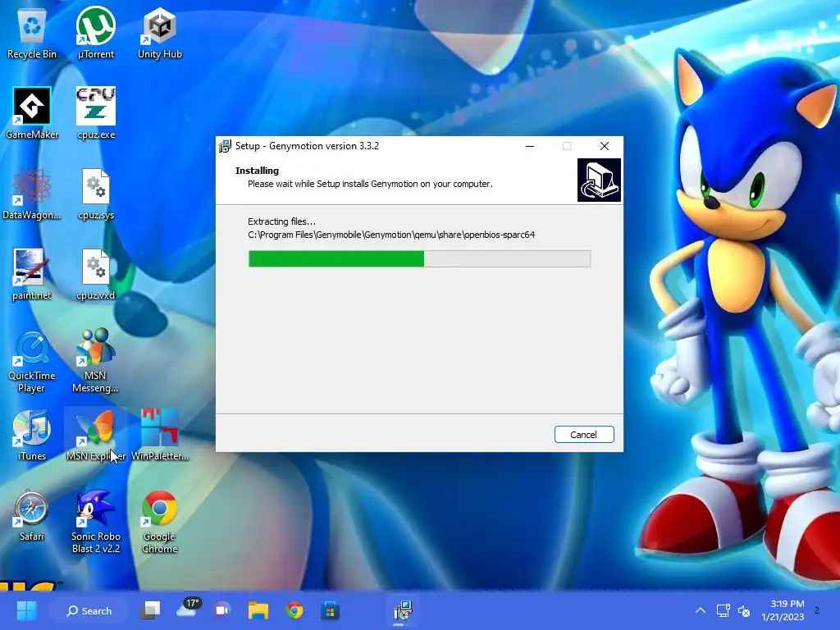Image resolution: width=840 pixels, height=630 pixels.
Task: Click the taskbar Search box
Action: click(x=89, y=610)
